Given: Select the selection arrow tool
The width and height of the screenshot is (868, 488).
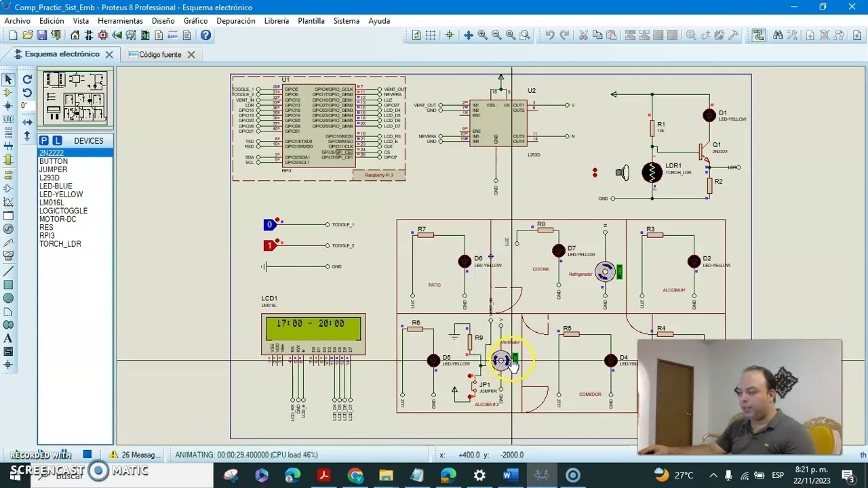Looking at the screenshot, I should coord(8,79).
